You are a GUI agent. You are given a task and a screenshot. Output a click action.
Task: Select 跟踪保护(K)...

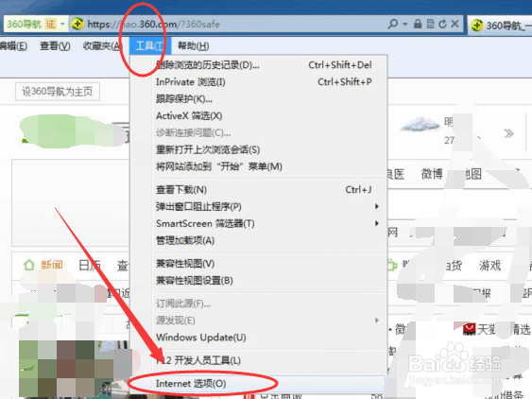coord(258,98)
